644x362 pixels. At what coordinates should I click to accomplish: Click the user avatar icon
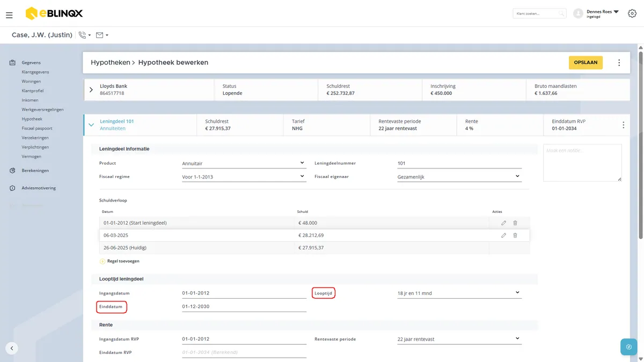pyautogui.click(x=578, y=13)
